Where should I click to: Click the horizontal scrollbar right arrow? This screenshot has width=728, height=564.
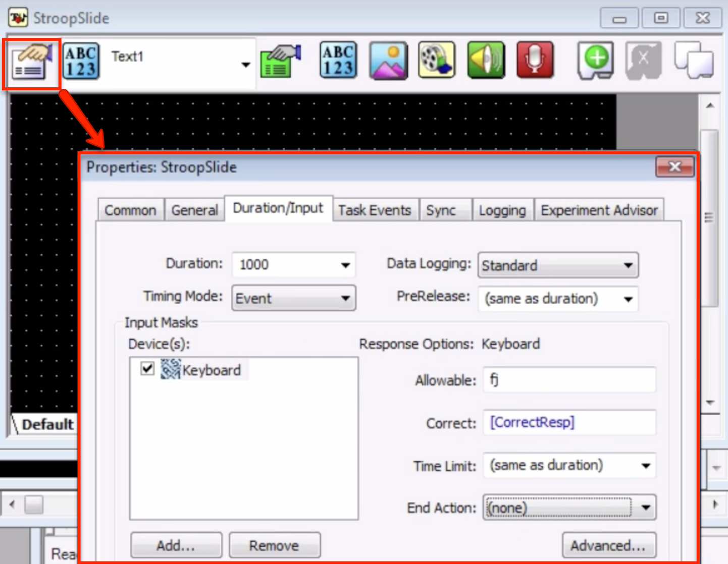pyautogui.click(x=715, y=504)
